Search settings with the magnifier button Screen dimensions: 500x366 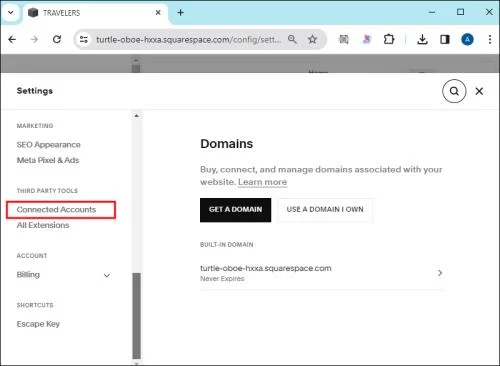pos(454,91)
